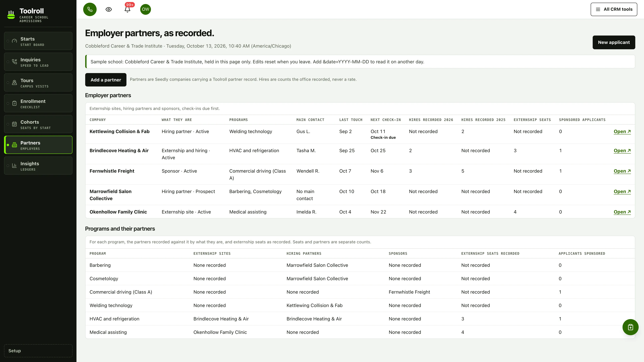
Task: Click 'Kettlewing Collision & Fab' in hiring partners column
Action: point(314,306)
